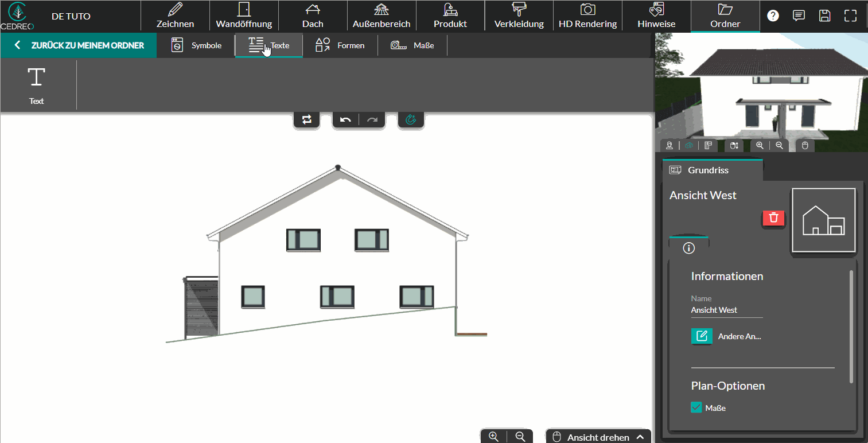Undo the last action
868x443 pixels.
345,119
